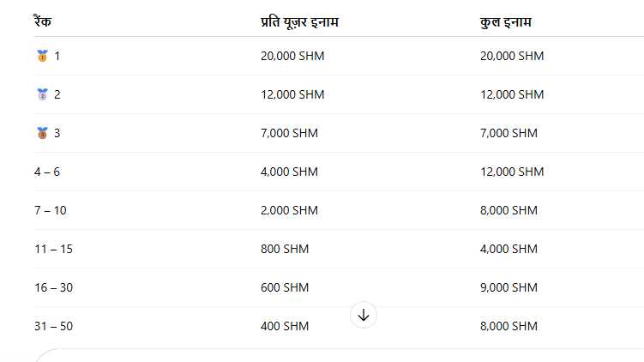This screenshot has height=362, width=644.
Task: Click the rank 11 – 15 row label
Action: tap(53, 249)
